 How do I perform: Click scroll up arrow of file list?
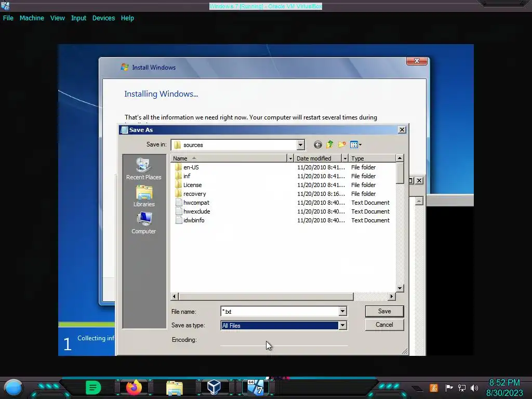pos(400,158)
